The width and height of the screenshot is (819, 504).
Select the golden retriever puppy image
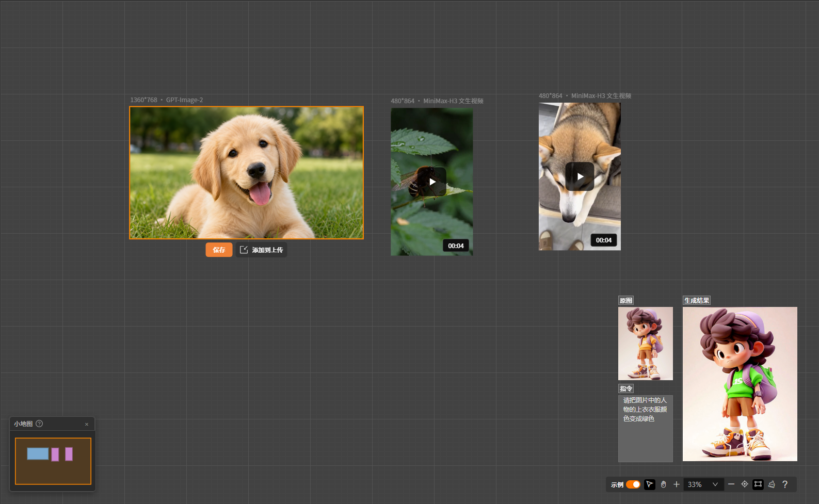(x=246, y=173)
